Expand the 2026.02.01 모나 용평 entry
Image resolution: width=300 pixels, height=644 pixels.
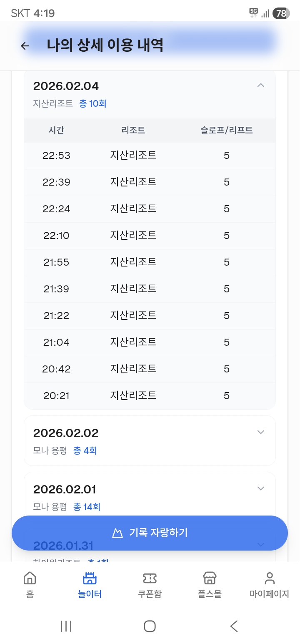pyautogui.click(x=261, y=488)
